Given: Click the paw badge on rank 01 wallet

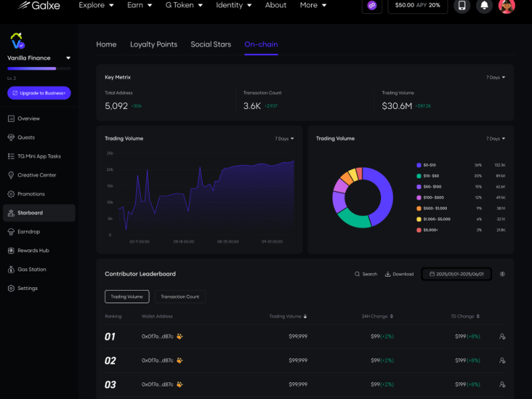Looking at the screenshot, I should pos(180,336).
